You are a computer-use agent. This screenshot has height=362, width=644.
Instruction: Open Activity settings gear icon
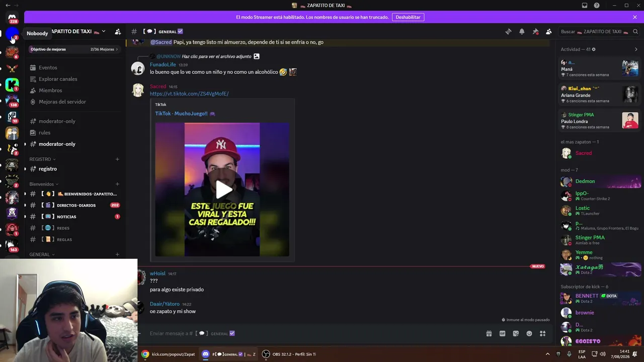pyautogui.click(x=594, y=49)
